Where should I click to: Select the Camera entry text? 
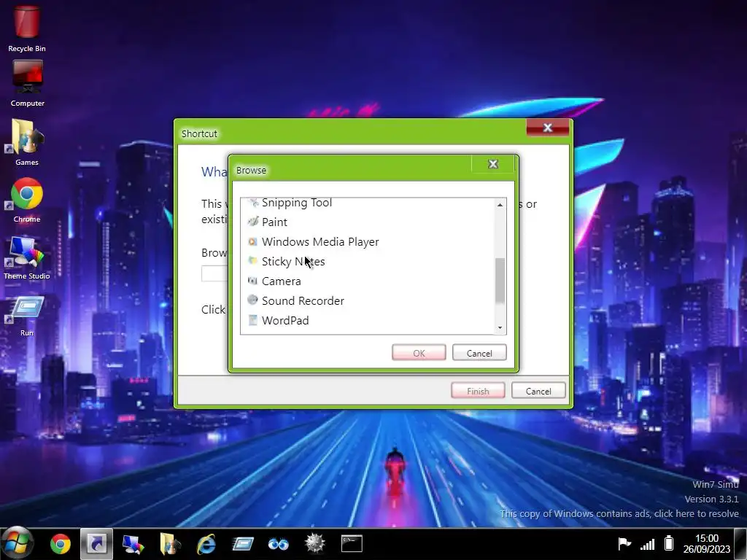(281, 281)
